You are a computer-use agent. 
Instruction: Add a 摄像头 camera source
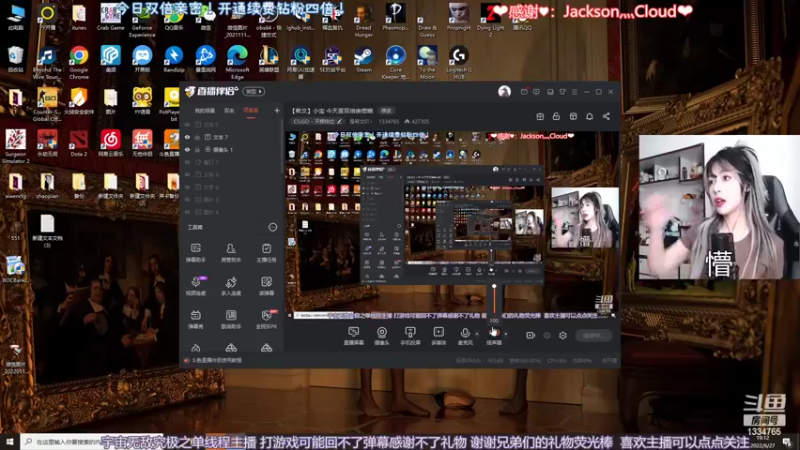[x=382, y=336]
